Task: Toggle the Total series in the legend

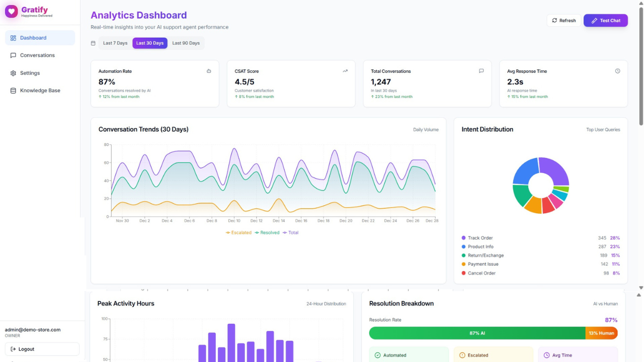Action: [x=291, y=232]
